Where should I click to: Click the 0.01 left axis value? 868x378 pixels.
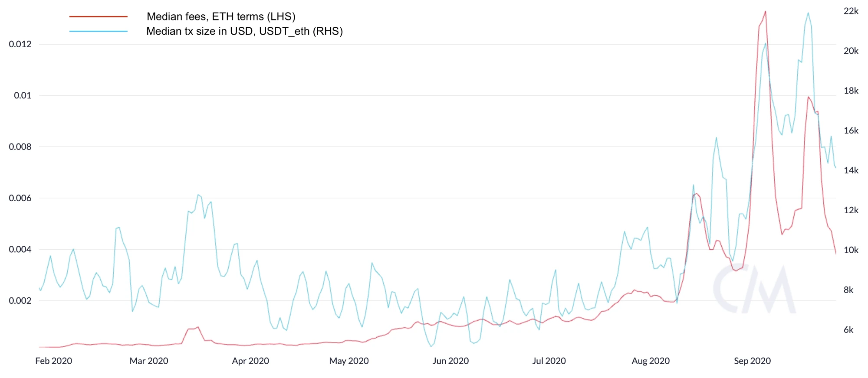point(23,95)
